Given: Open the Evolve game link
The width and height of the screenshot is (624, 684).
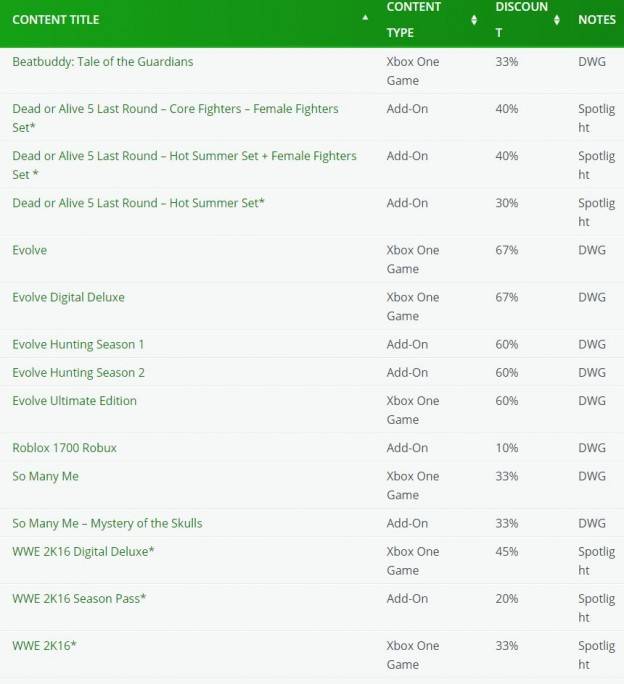Looking at the screenshot, I should click(30, 250).
